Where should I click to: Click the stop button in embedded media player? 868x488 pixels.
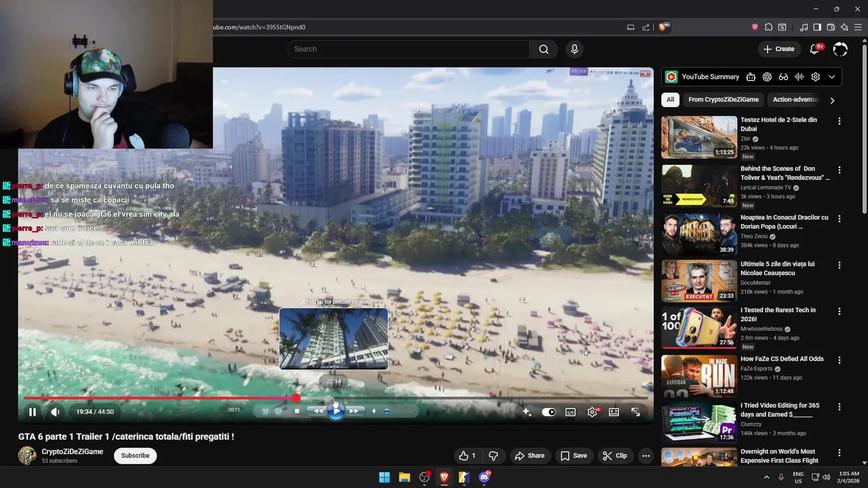[296, 411]
